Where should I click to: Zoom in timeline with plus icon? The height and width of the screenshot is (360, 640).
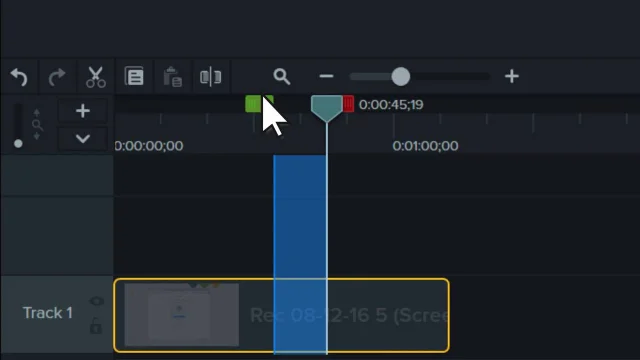pyautogui.click(x=511, y=76)
